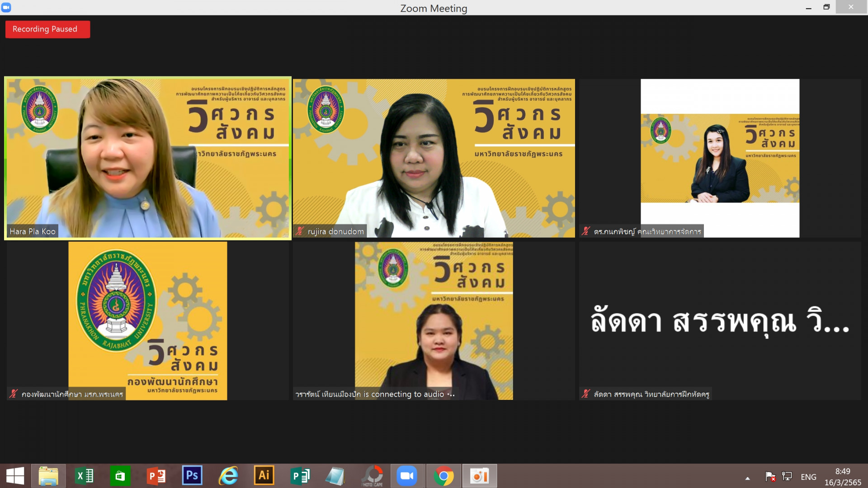Click the Hara Pla Koo name label
Screen dimensions: 868x488
point(33,231)
